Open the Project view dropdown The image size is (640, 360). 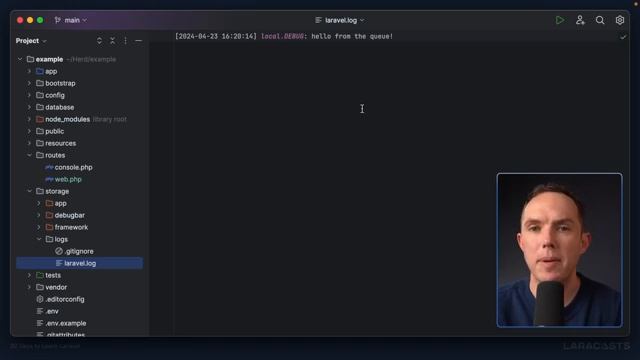point(31,41)
